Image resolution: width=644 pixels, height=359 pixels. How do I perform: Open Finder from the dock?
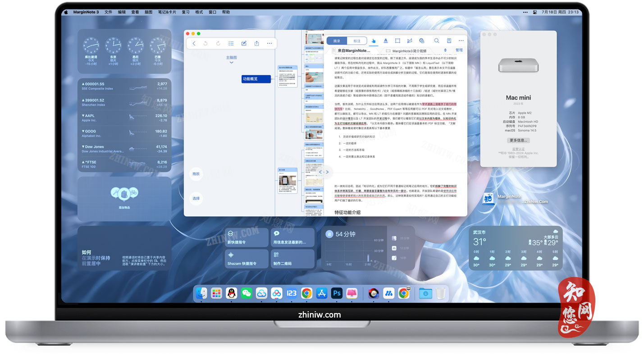[201, 293]
